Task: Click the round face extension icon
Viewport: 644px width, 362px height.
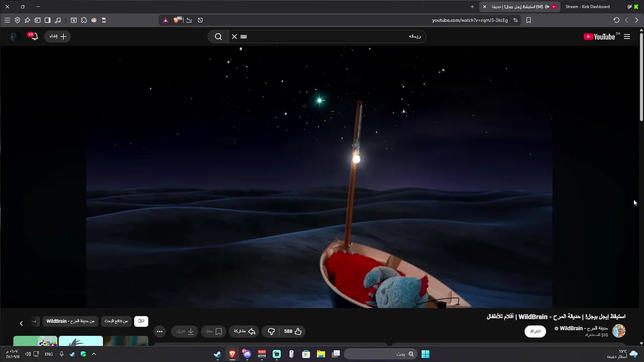Action: click(94, 20)
